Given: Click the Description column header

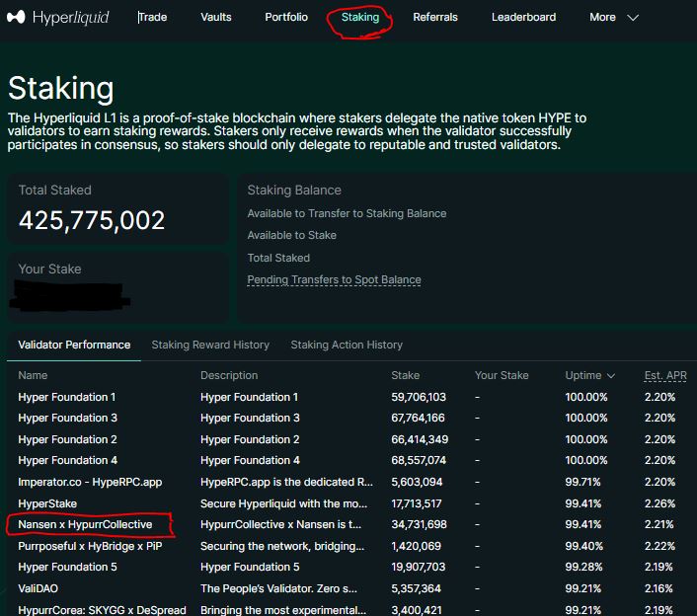Looking at the screenshot, I should [x=229, y=375].
